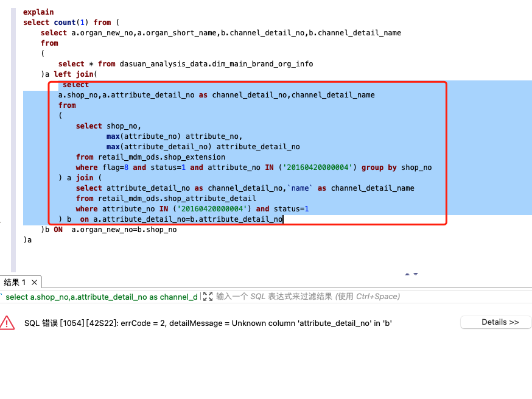Click the expand-to-fullscreen arrows icon beside the filter box
This screenshot has width=532, height=399.
[x=209, y=297]
